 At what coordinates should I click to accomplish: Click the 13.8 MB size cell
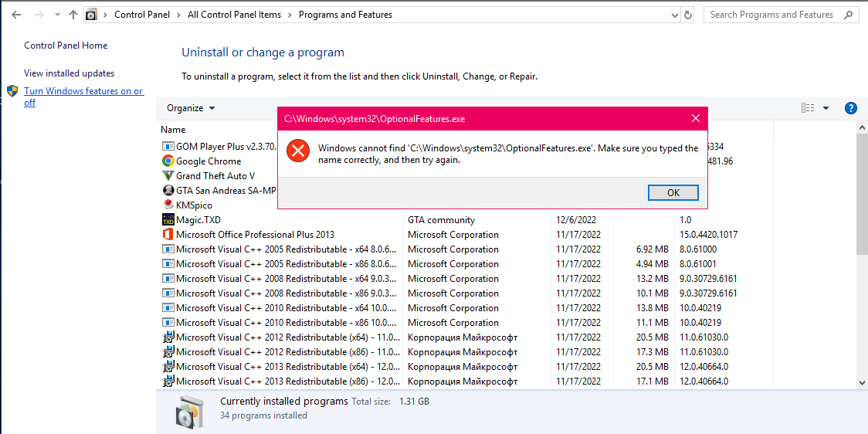pos(652,308)
